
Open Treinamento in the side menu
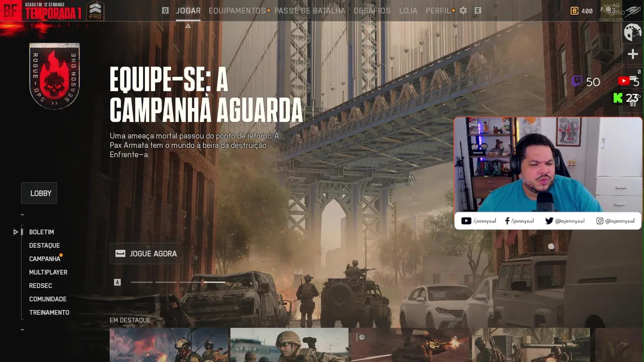pos(49,312)
